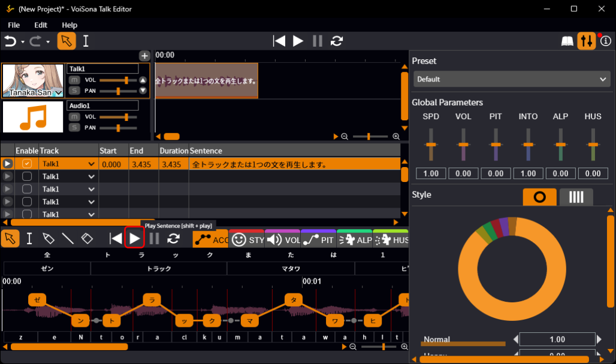
Task: Toggle the parameter sliders panel icon
Action: (587, 41)
